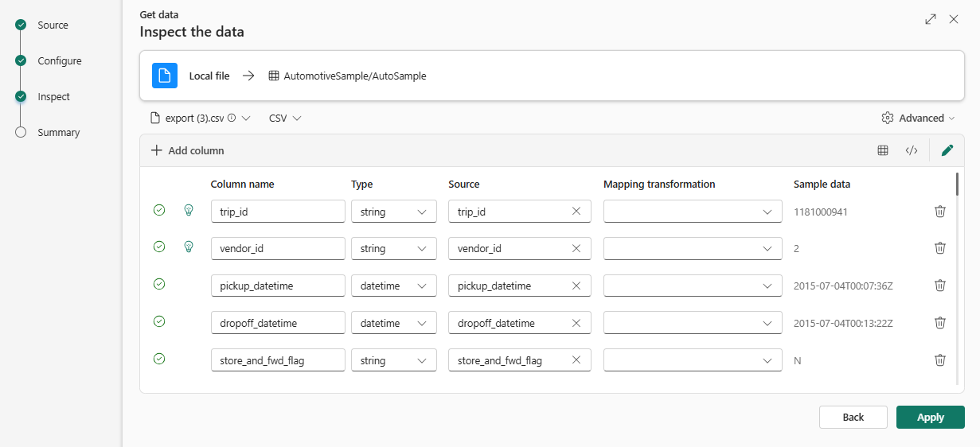Image resolution: width=980 pixels, height=447 pixels.
Task: Click the Apply button
Action: pyautogui.click(x=930, y=417)
